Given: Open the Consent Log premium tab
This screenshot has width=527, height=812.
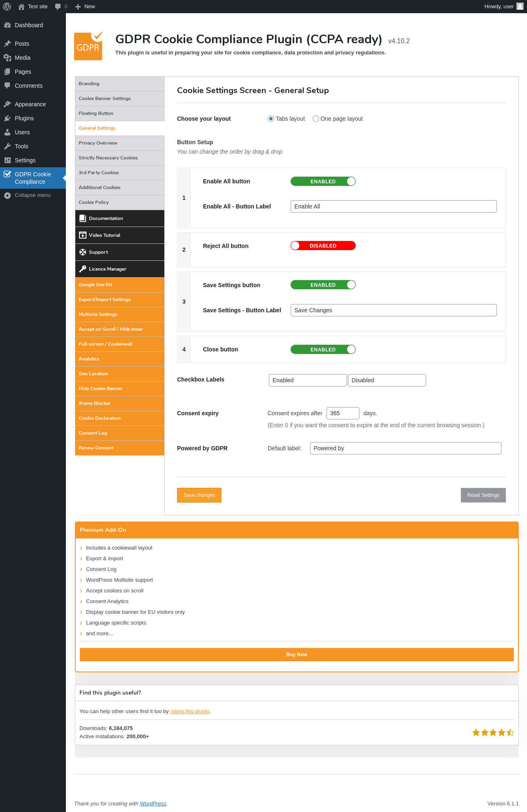Looking at the screenshot, I should click(120, 433).
